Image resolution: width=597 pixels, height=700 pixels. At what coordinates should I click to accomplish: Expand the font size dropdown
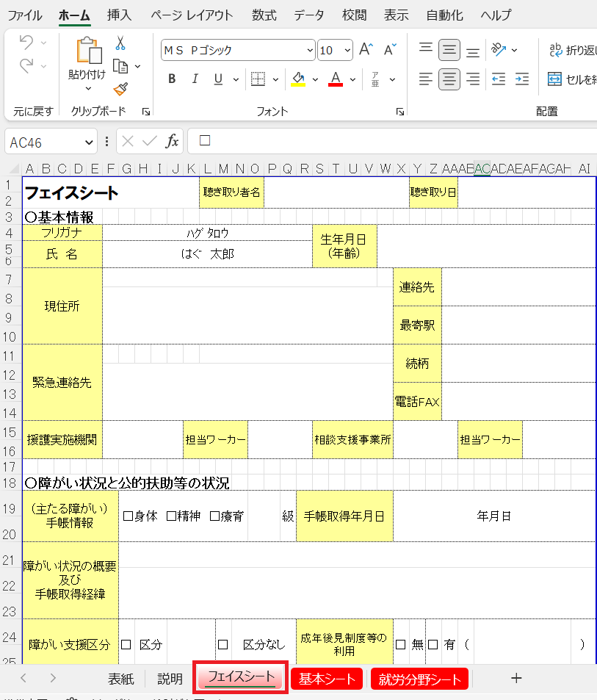tap(346, 51)
